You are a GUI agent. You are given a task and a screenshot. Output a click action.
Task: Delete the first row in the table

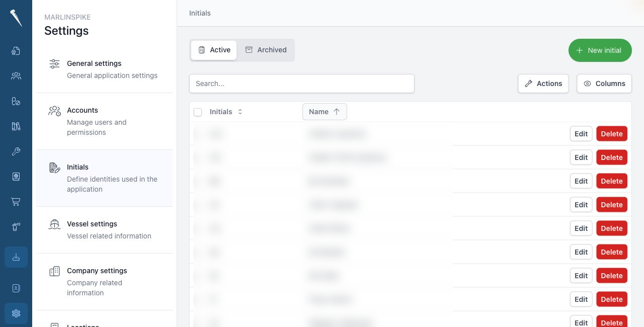[x=612, y=134]
